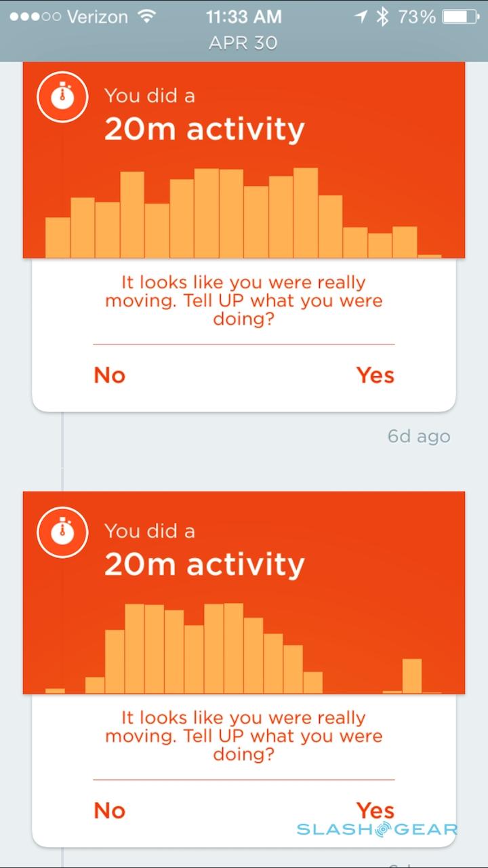Viewport: 488px width, 868px height.
Task: Tap the APR 30 date header
Action: click(x=243, y=43)
